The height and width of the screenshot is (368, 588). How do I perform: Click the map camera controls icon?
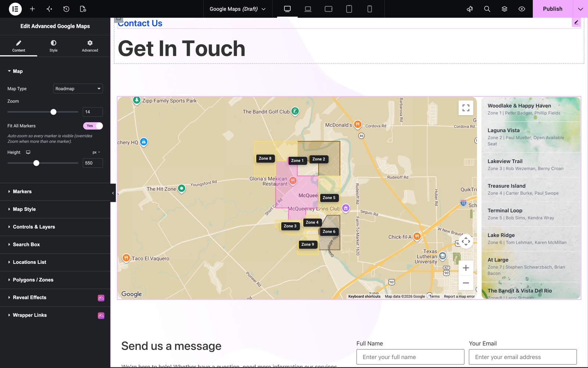coord(466,241)
